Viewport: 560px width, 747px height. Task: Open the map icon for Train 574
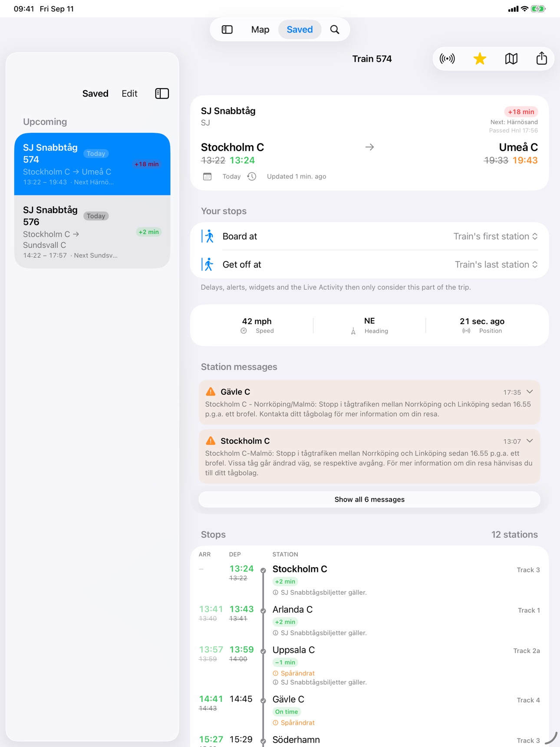(x=511, y=59)
